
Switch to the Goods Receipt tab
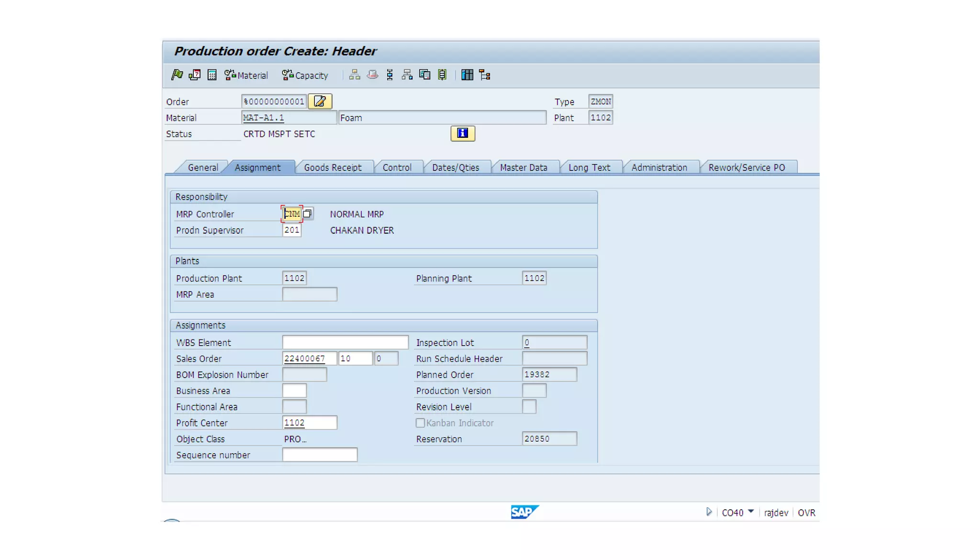(x=333, y=168)
